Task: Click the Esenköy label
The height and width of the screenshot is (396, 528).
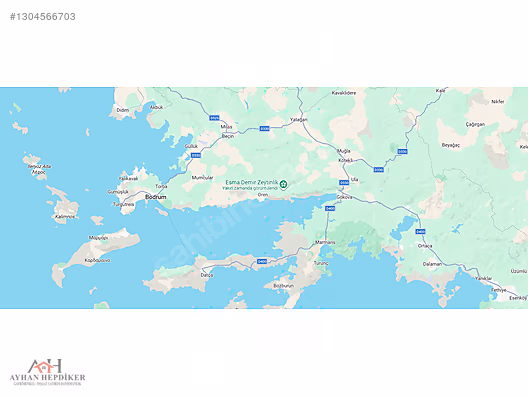Action: tap(518, 298)
